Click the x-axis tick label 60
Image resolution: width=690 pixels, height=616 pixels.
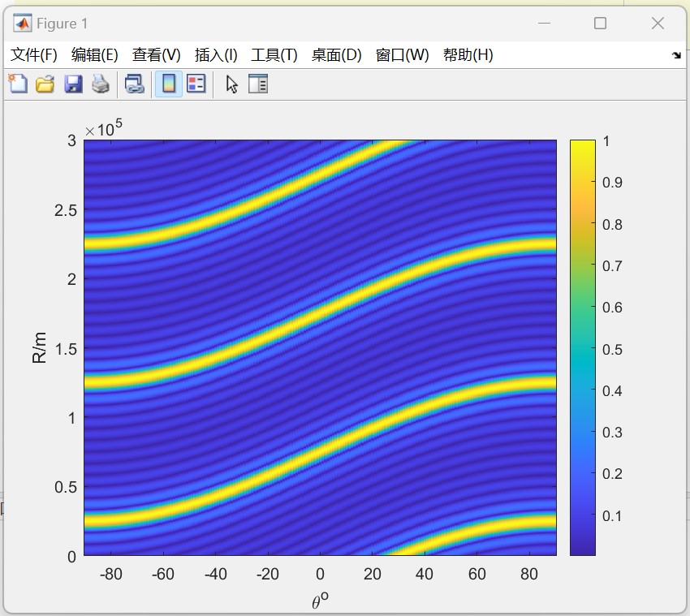coord(477,574)
